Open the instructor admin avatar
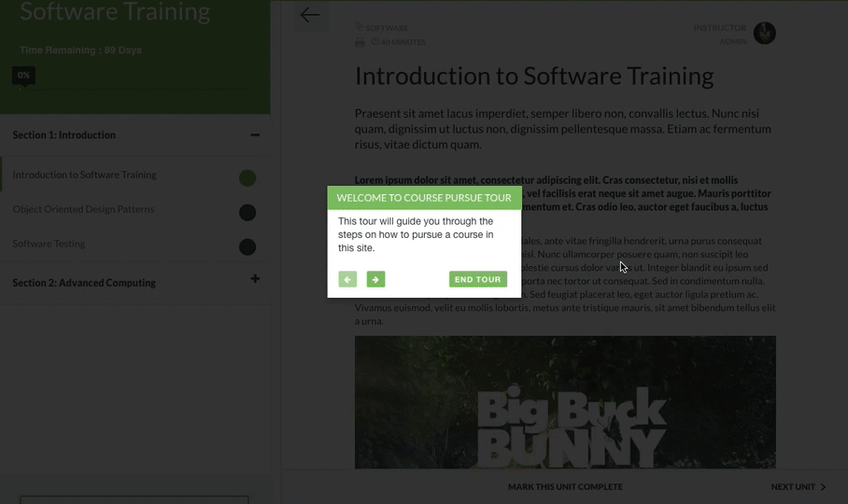The image size is (848, 504). 765,34
